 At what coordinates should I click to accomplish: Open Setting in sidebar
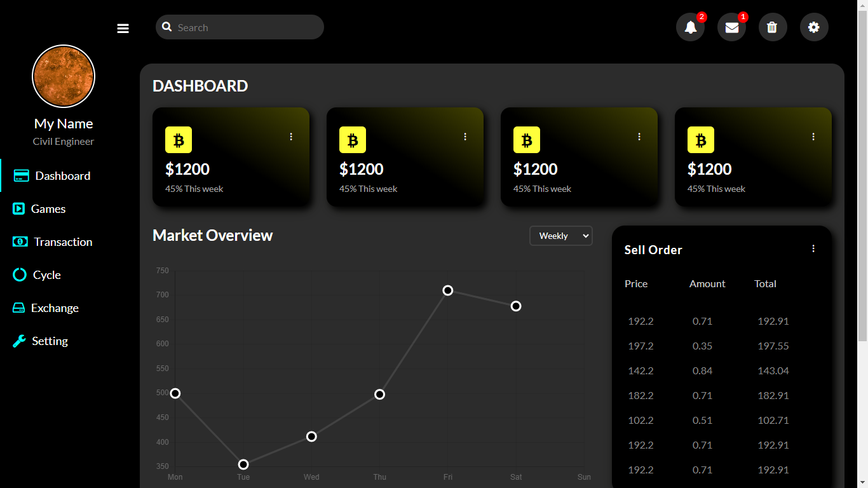[x=50, y=341]
